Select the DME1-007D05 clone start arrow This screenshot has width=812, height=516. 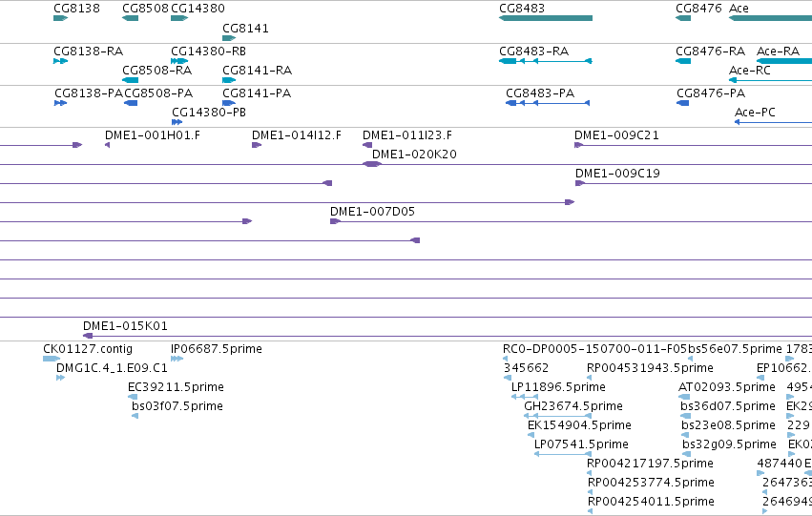(335, 221)
